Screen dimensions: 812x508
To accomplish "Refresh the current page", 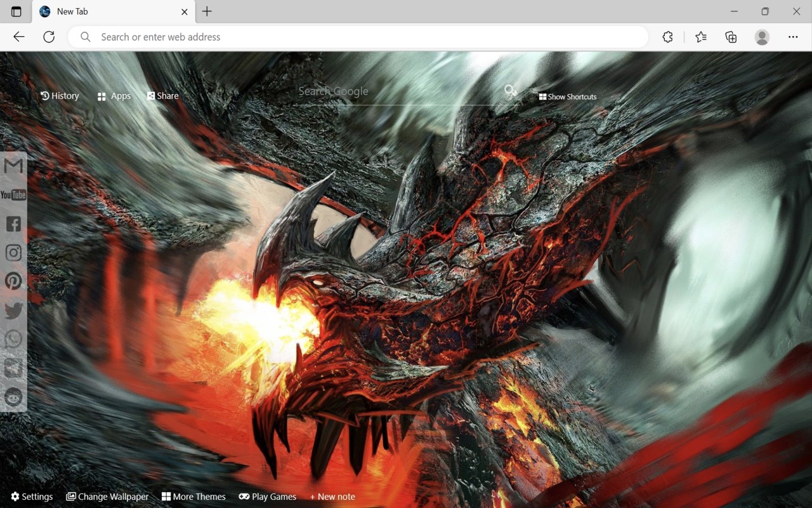I will click(49, 37).
